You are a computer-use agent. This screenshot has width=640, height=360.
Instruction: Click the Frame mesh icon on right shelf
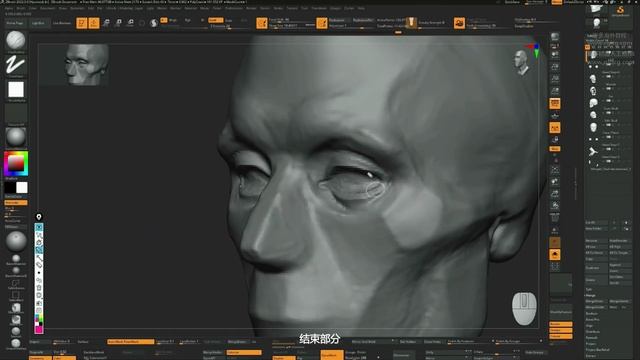(555, 169)
